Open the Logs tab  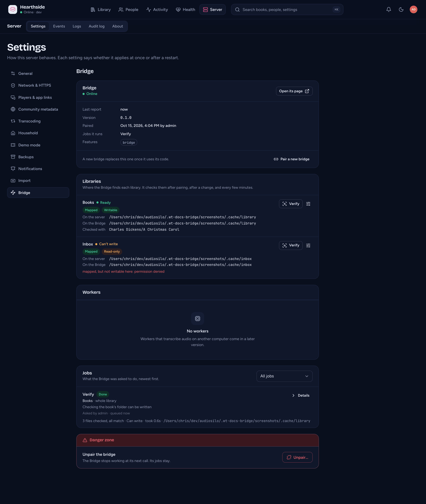click(x=77, y=26)
